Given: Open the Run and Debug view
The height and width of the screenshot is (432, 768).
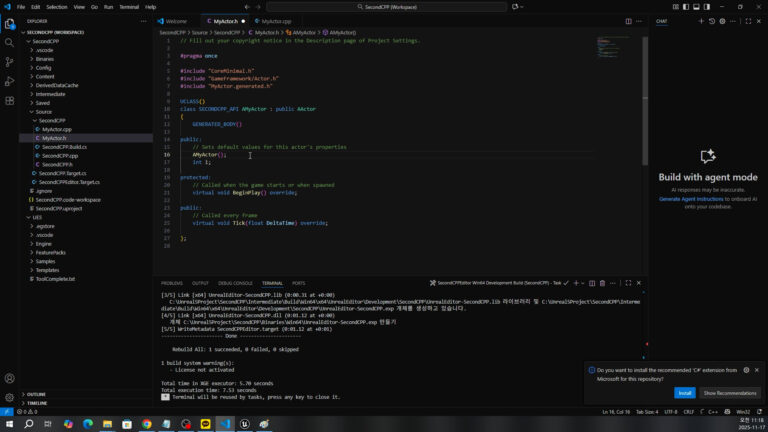Looking at the screenshot, I should tap(10, 81).
